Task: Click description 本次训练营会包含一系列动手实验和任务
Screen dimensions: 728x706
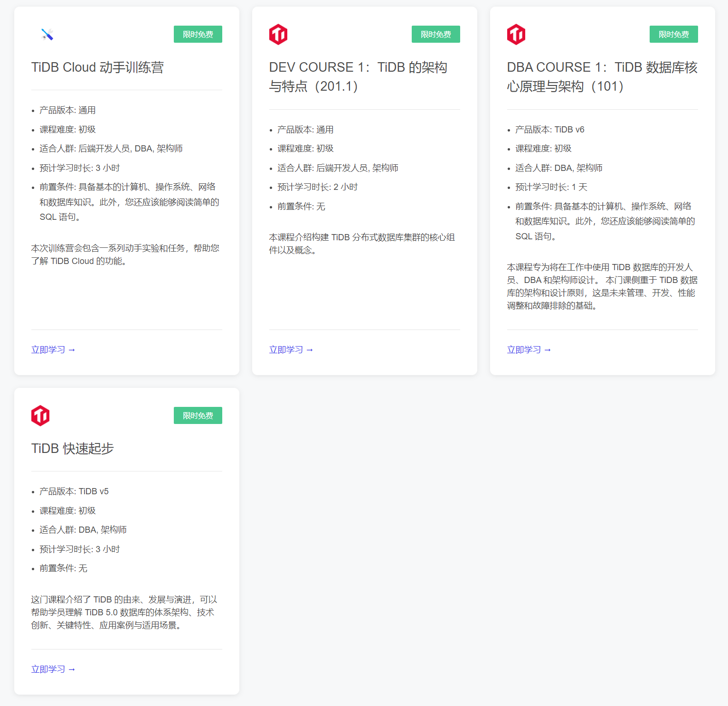Action: click(x=125, y=254)
